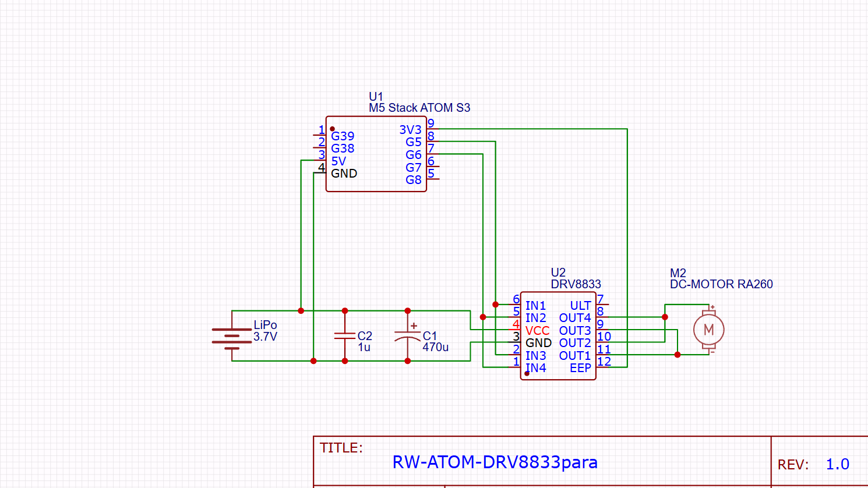The image size is (868, 488).
Task: Click the M5 Stack ATOM S3 label
Action: (x=419, y=108)
